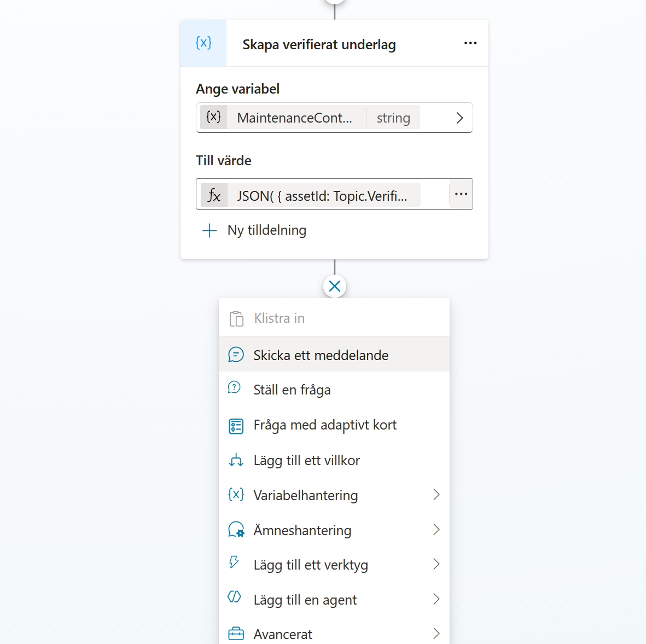Screen dimensions: 646x644
Task: Expand the Ämneshantering submenu arrow
Action: point(437,530)
